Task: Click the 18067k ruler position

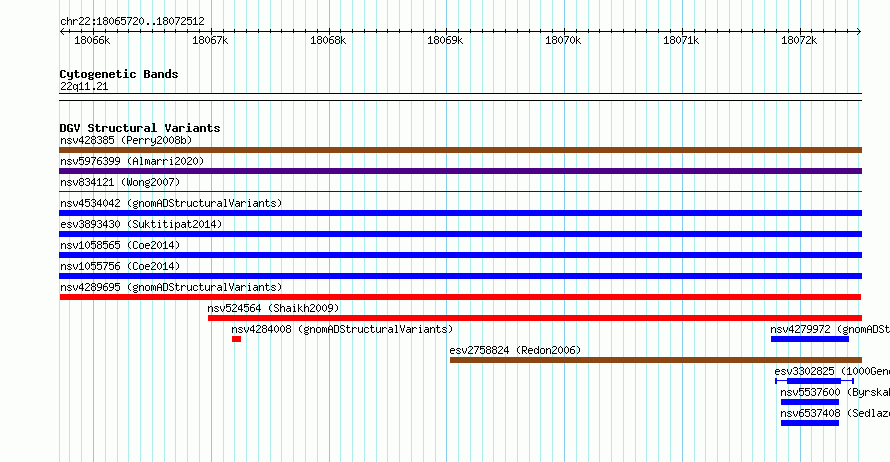Action: pyautogui.click(x=210, y=40)
